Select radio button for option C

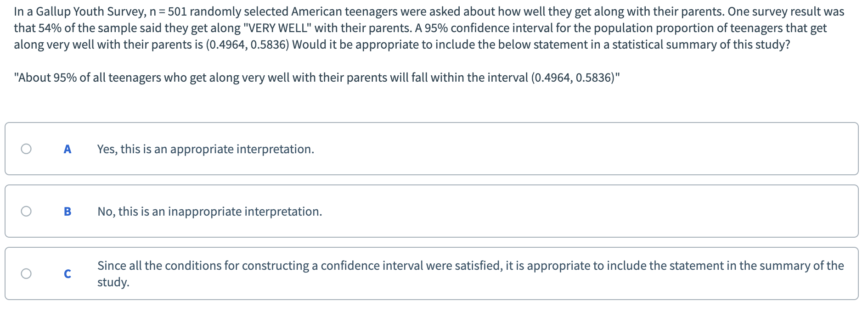click(x=26, y=273)
